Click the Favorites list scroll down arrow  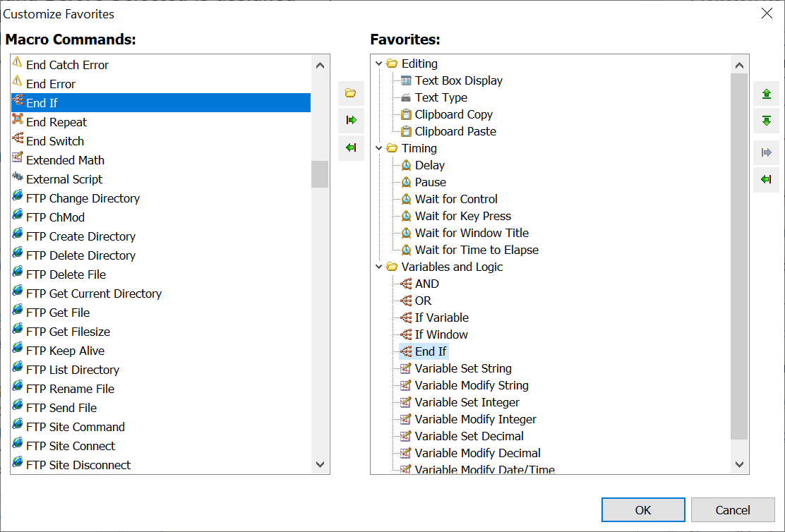[x=739, y=464]
